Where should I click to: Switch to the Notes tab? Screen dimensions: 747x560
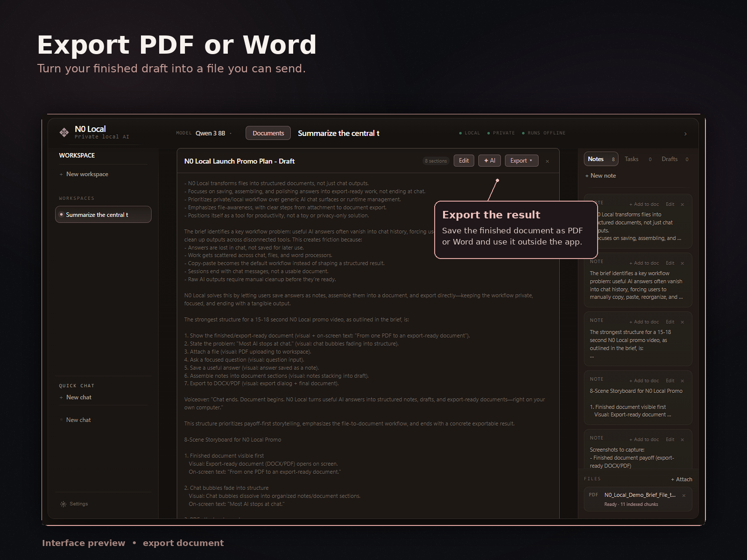tap(601, 159)
